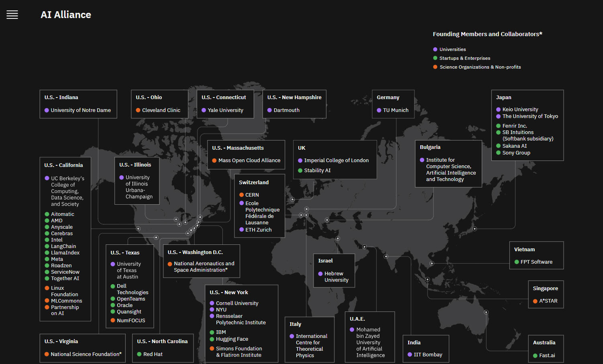The width and height of the screenshot is (603, 364).
Task: Open the hamburger menu icon
Action: tap(12, 15)
